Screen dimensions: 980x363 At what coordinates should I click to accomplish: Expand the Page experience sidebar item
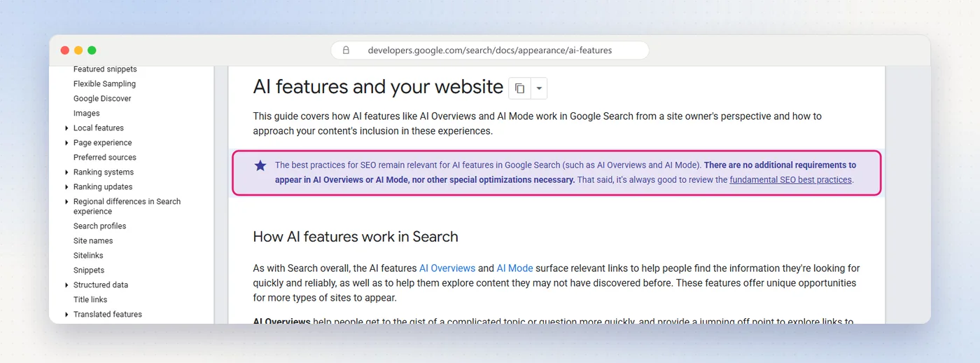pyautogui.click(x=66, y=143)
